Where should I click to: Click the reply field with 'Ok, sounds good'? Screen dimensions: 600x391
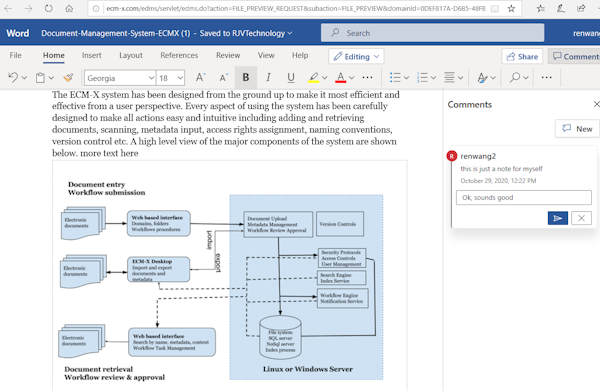click(524, 197)
